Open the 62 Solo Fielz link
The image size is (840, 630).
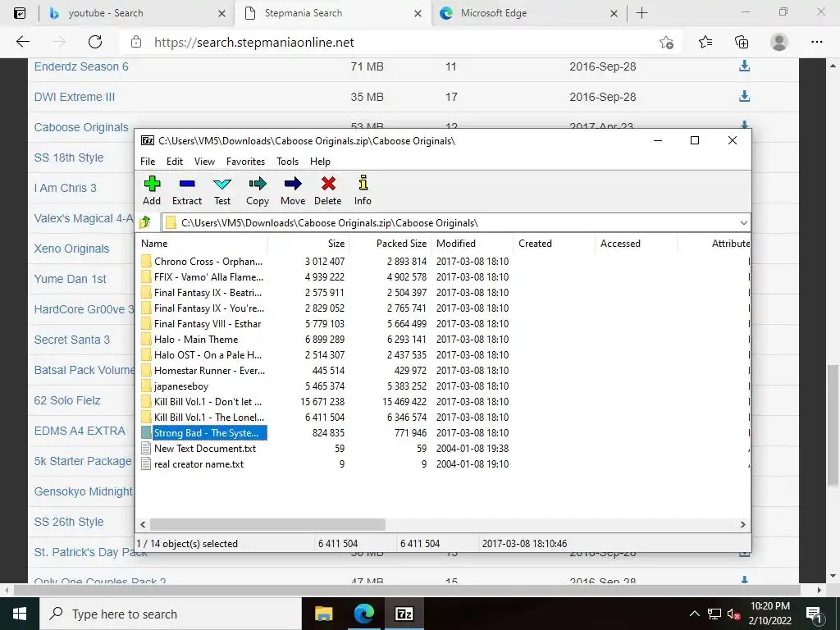tap(67, 400)
